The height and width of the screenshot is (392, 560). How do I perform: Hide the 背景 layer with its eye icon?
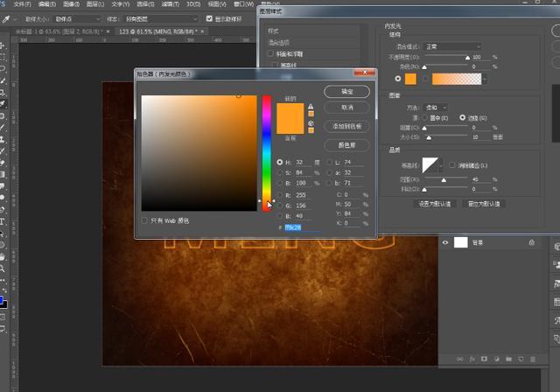[x=445, y=242]
